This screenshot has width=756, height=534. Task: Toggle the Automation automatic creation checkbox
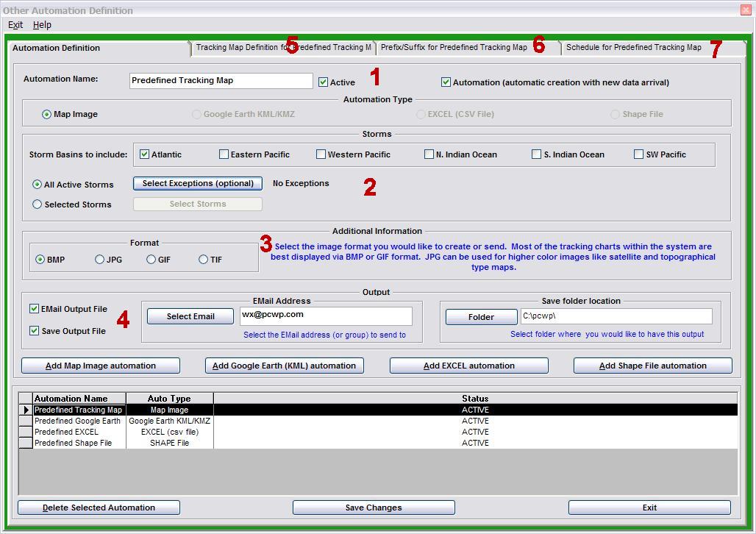pyautogui.click(x=446, y=82)
